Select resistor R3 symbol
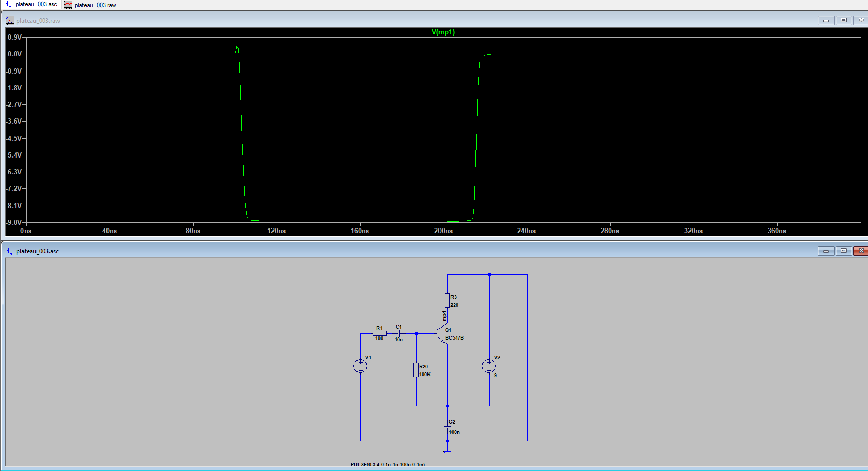868x471 pixels. pyautogui.click(x=447, y=300)
